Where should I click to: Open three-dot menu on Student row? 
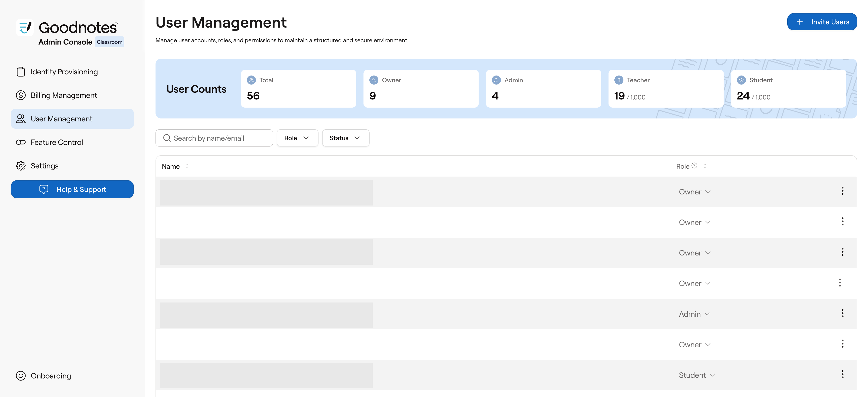tap(842, 374)
